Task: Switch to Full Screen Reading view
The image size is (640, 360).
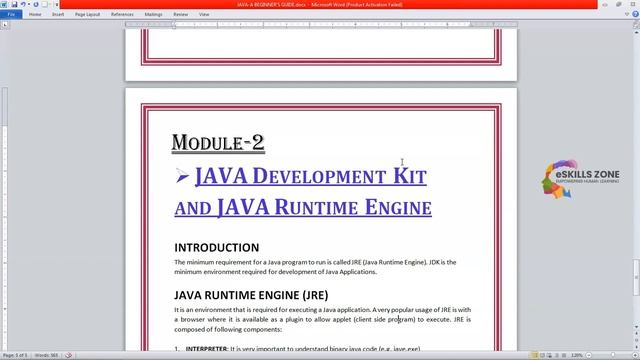Action: [x=542, y=356]
